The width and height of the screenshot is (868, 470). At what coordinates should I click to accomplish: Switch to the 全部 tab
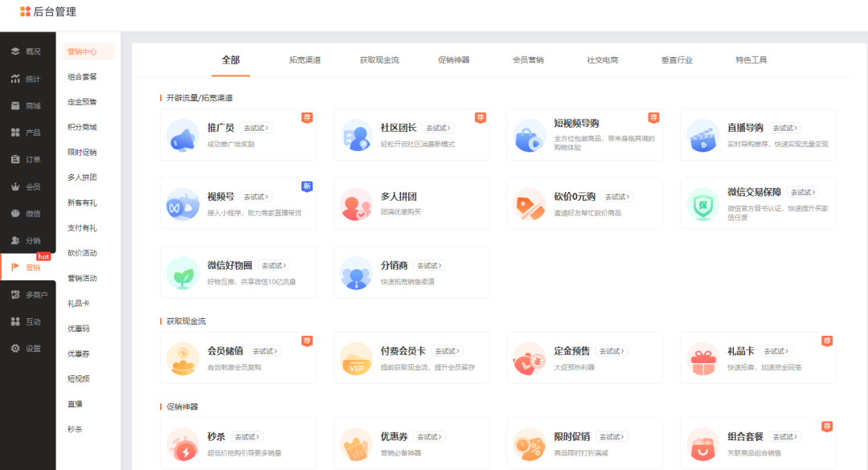[231, 59]
